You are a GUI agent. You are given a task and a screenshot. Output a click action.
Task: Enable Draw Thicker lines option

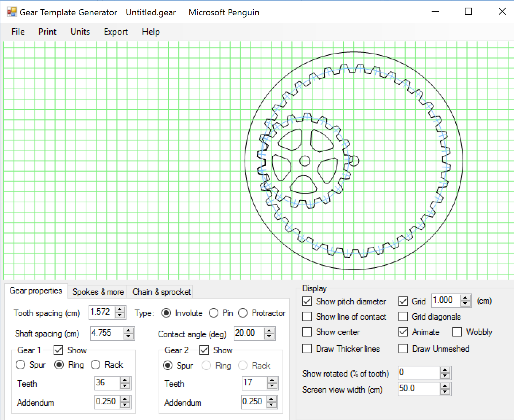click(307, 349)
